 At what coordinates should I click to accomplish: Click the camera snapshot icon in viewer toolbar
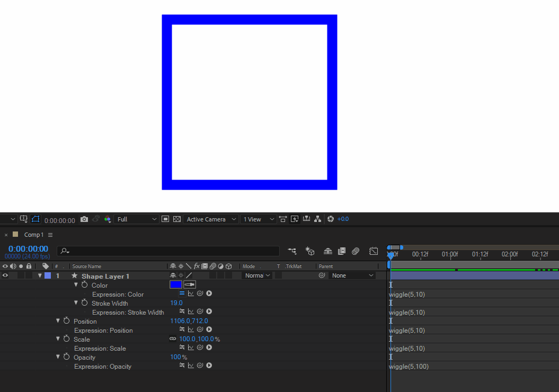pos(84,219)
